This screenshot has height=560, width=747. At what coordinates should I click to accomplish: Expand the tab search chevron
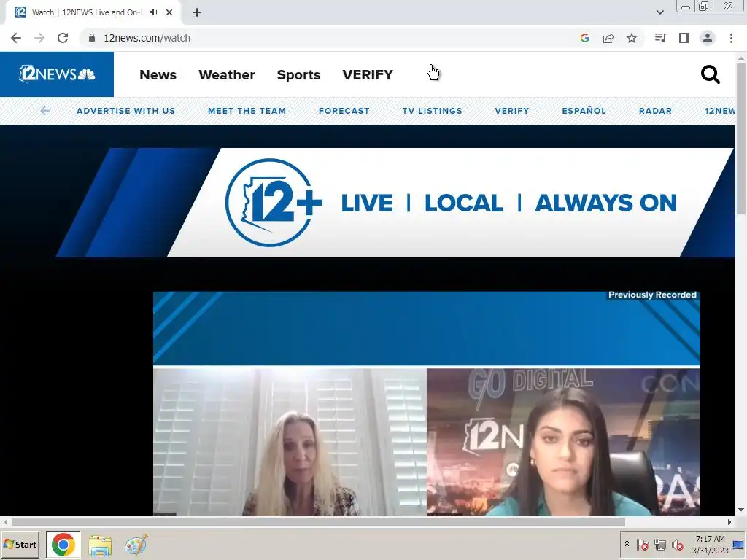click(x=659, y=12)
